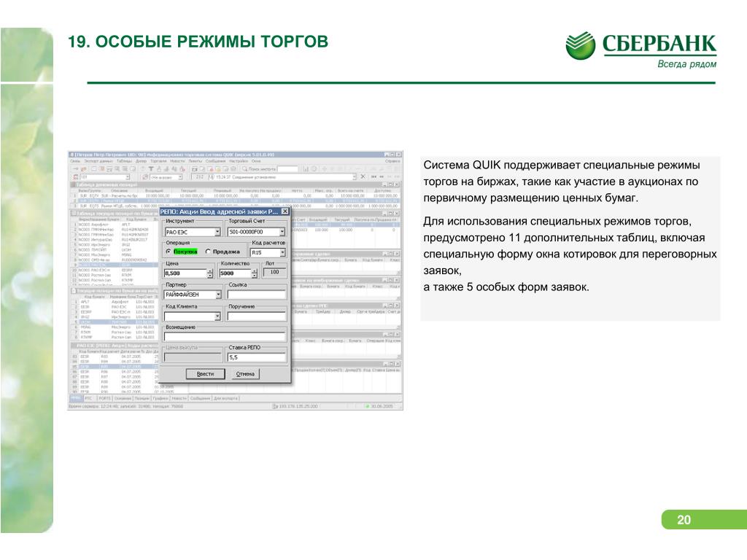Open the Окна menu in QUIK
Image resolution: width=747 pixels, height=560 pixels.
[256, 161]
